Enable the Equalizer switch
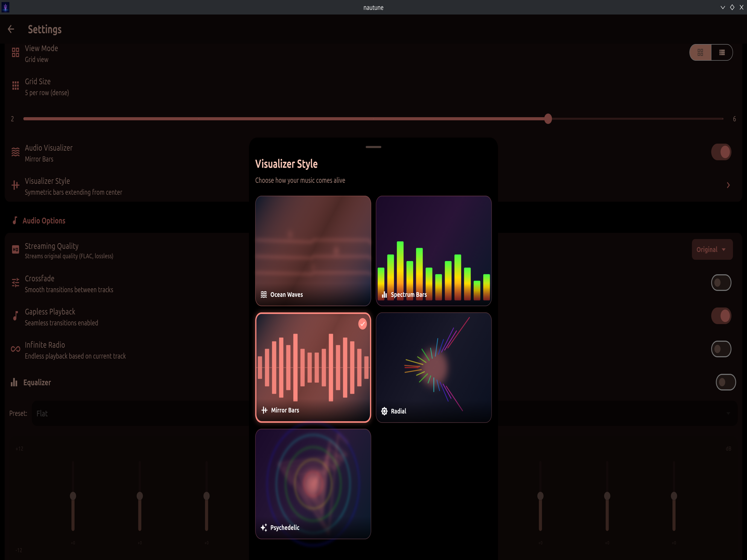 click(726, 382)
